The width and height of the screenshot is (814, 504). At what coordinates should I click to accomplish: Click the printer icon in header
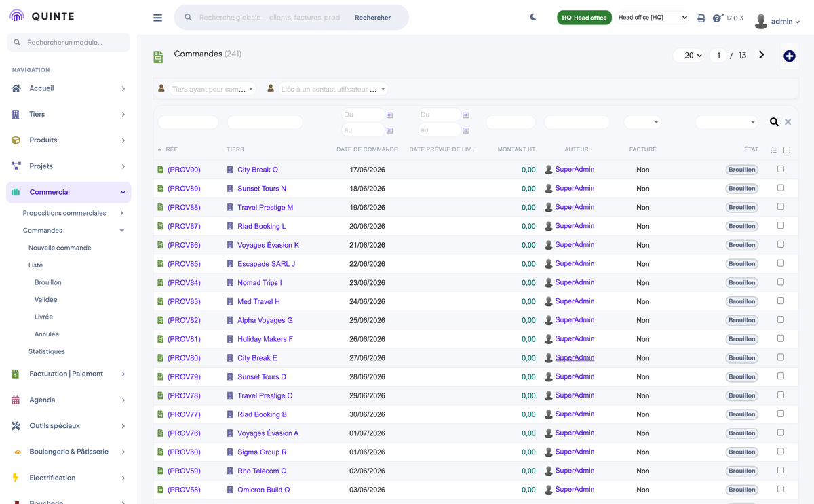click(x=701, y=18)
